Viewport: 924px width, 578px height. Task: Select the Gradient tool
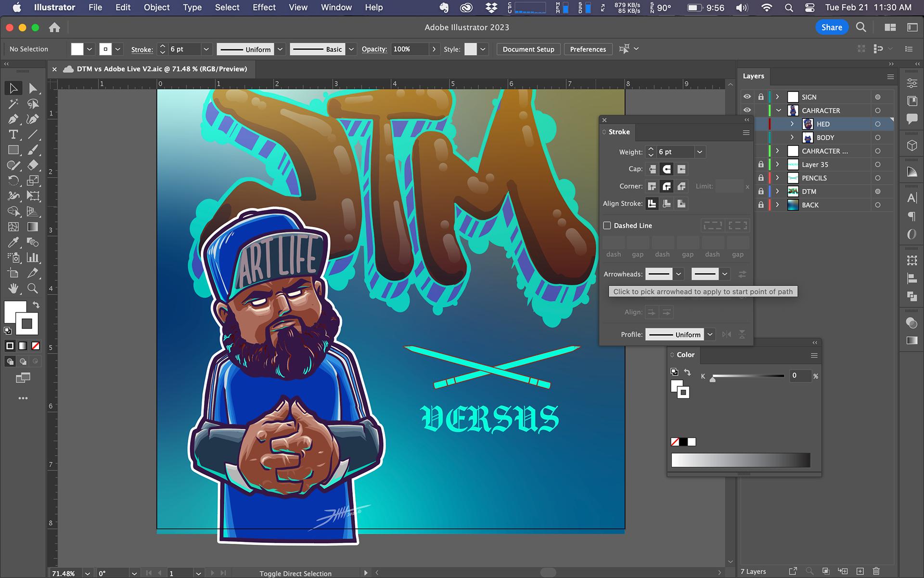coord(33,227)
